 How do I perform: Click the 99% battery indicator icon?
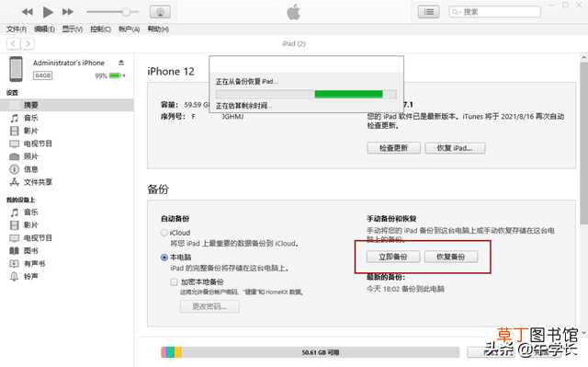coord(115,75)
